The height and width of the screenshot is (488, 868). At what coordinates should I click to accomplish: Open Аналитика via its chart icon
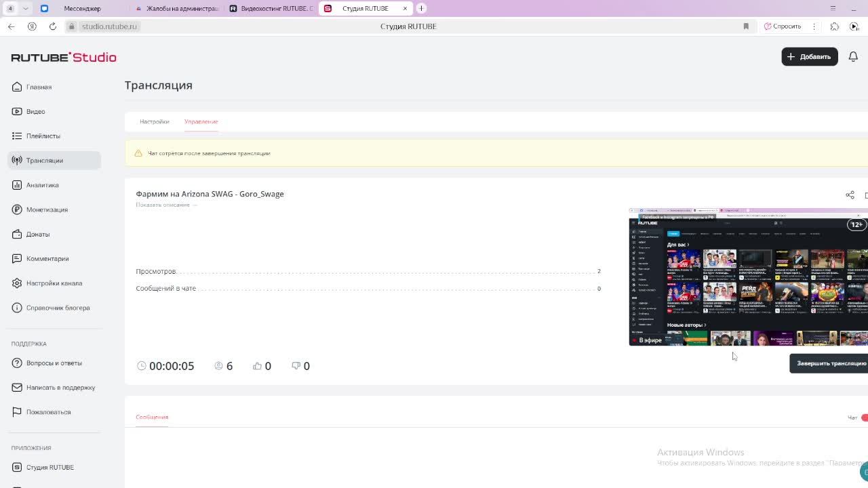coord(17,185)
